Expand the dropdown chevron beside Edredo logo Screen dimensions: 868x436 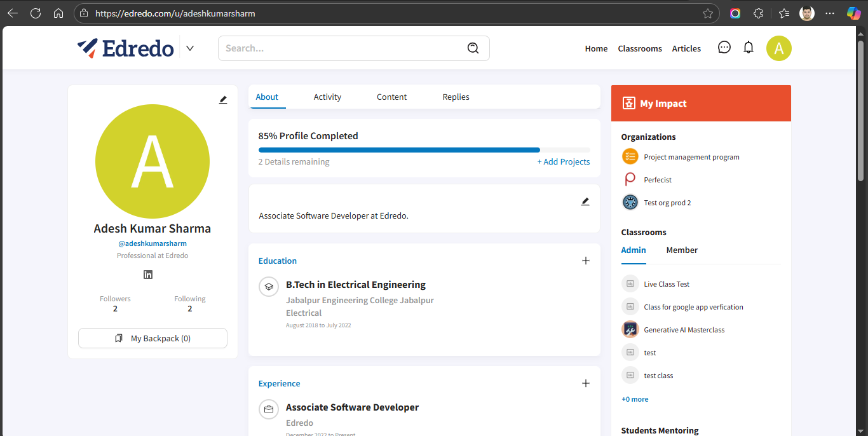pos(190,48)
